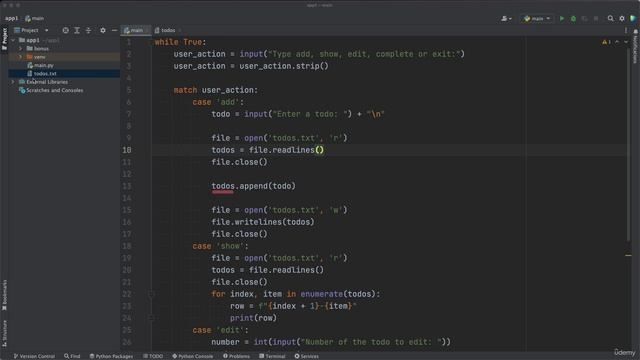The image size is (640, 360).
Task: Place cursor on 'while True:' line
Action: tap(180, 42)
